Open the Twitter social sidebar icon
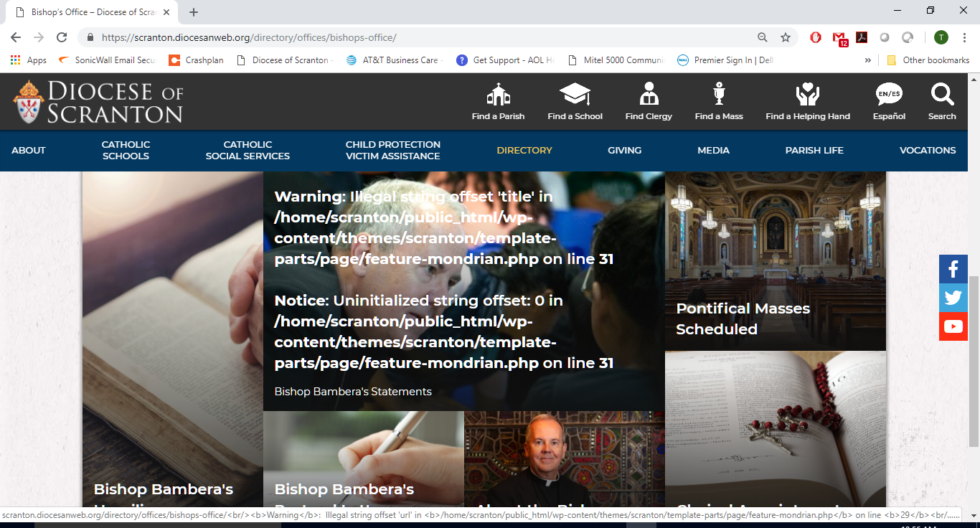Image resolution: width=980 pixels, height=528 pixels. click(953, 298)
